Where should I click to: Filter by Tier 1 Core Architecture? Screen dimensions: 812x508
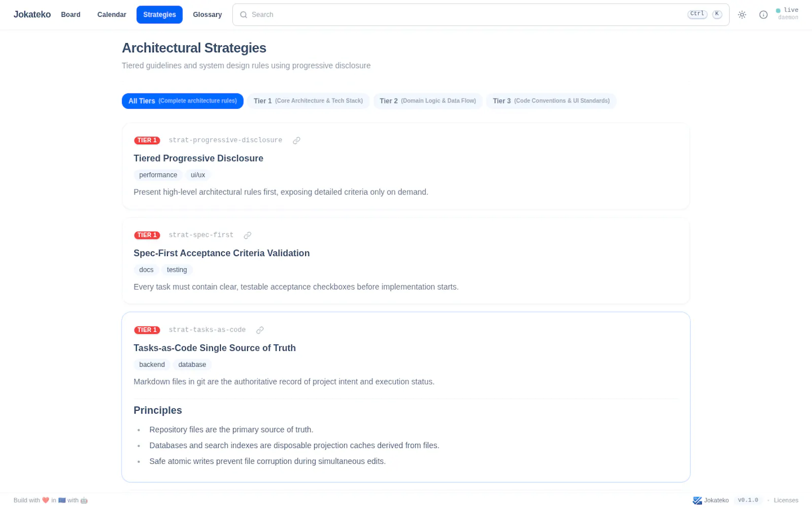[308, 101]
